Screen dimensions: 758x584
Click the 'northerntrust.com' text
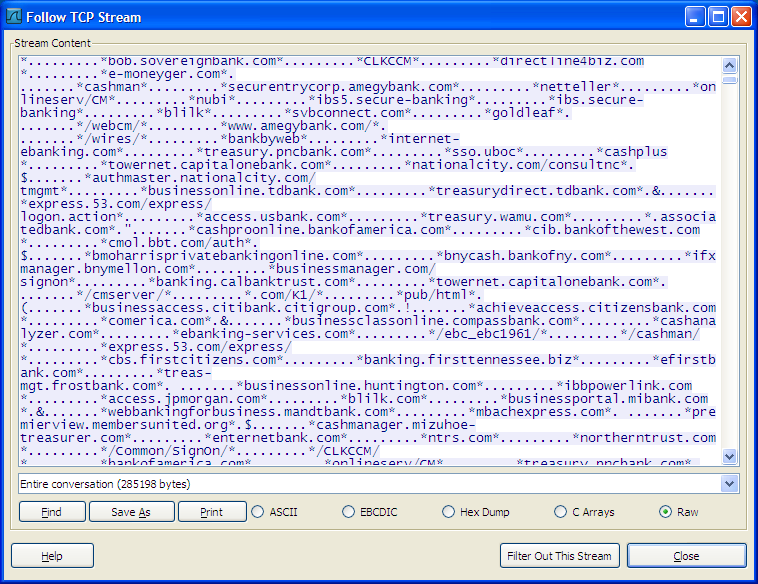pos(648,438)
